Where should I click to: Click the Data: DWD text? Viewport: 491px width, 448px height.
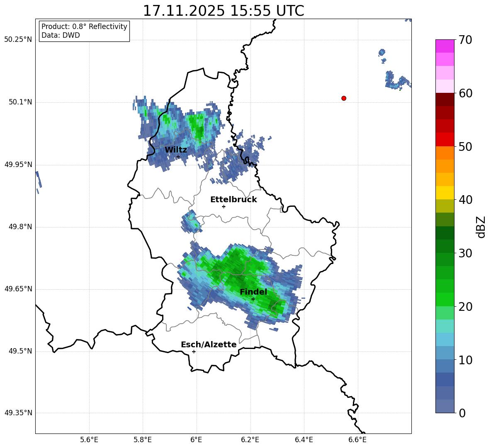[x=61, y=35]
